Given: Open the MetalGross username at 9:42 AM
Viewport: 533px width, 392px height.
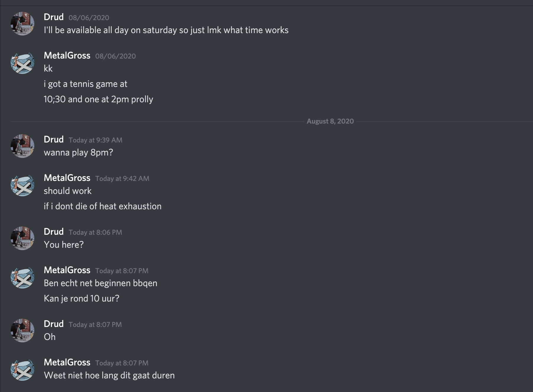Looking at the screenshot, I should click(67, 178).
